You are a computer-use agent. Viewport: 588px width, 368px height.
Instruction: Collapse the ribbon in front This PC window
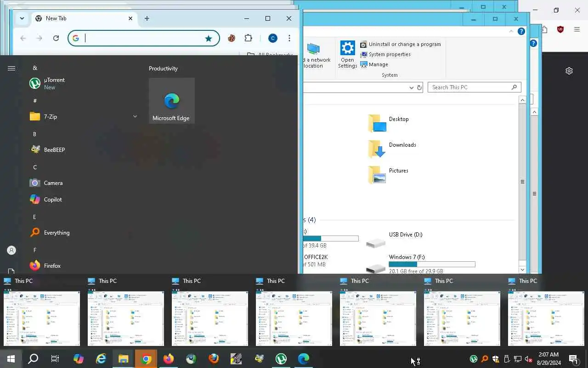tap(511, 31)
